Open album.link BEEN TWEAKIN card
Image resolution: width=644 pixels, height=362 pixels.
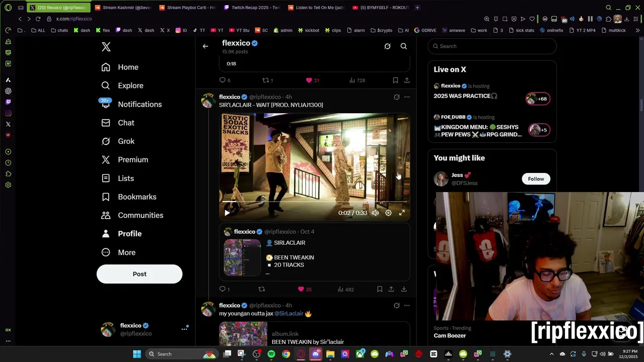click(x=314, y=334)
